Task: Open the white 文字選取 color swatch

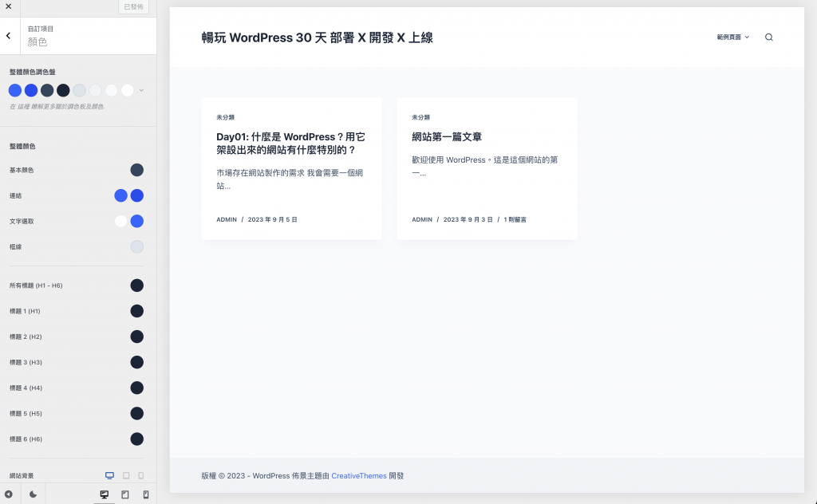Action: tap(121, 221)
